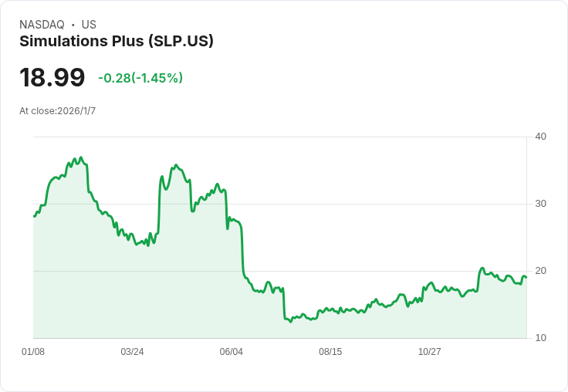568x392 pixels.
Task: Click the 03/24 date axis label
Action: tap(132, 351)
